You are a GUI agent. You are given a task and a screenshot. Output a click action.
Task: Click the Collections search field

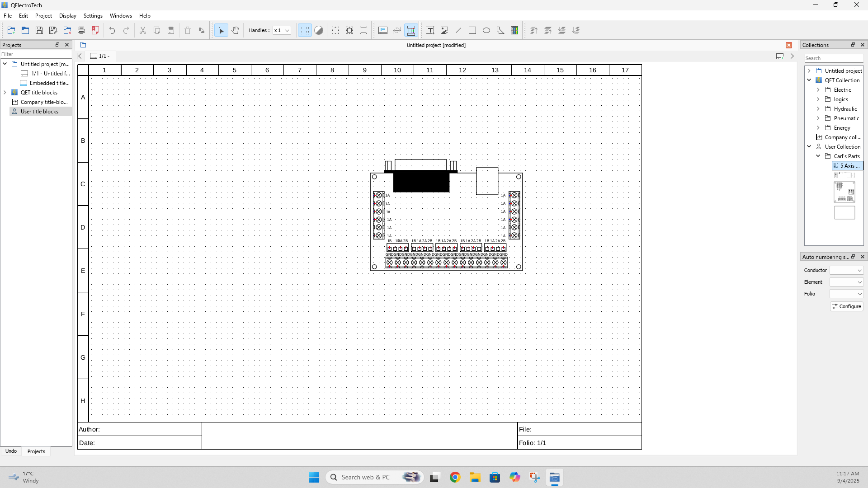pyautogui.click(x=833, y=58)
